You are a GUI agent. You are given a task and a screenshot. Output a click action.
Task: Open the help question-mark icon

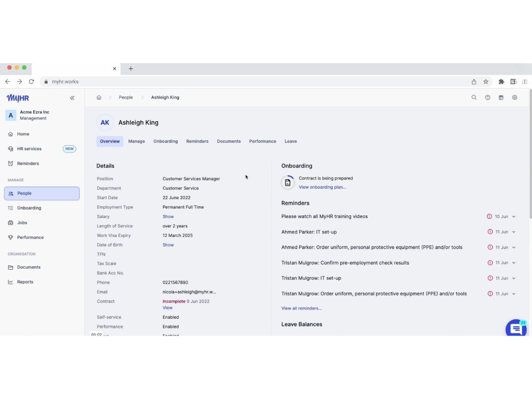point(488,98)
